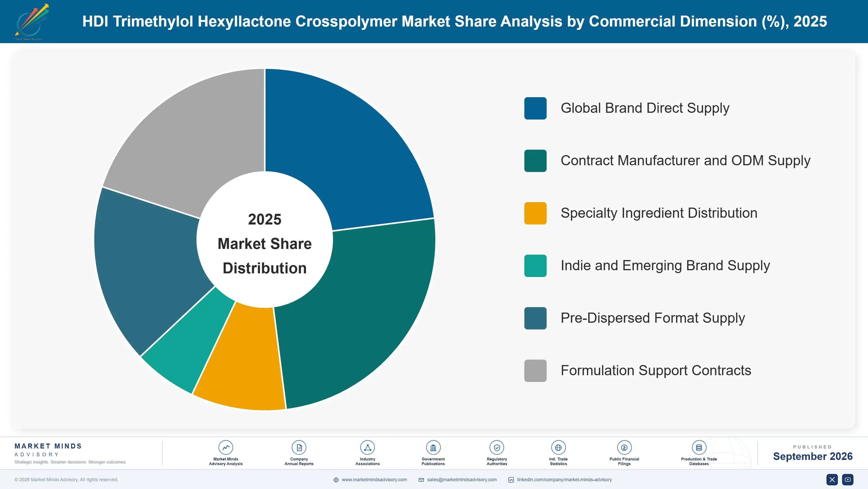Click the envelope icon beside the sales email
The width and height of the screenshot is (868, 489).
pos(421,480)
